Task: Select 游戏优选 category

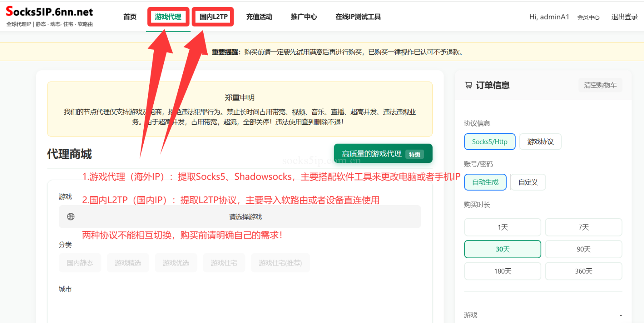Action: (176, 263)
